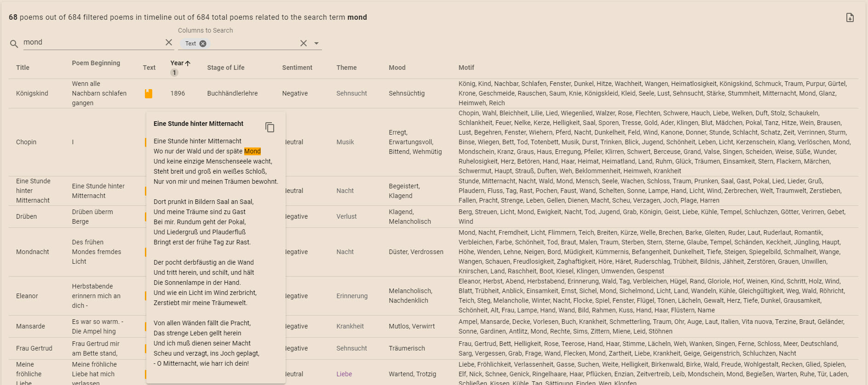Open the purple Liebe theme link
This screenshot has height=385, width=868.
[x=344, y=374]
